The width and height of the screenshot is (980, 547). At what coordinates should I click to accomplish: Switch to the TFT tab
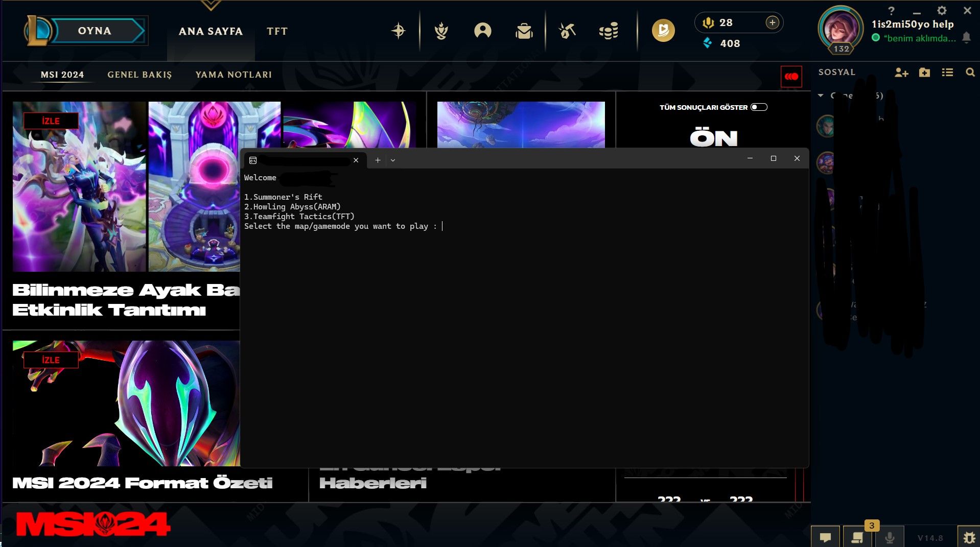[x=277, y=31]
